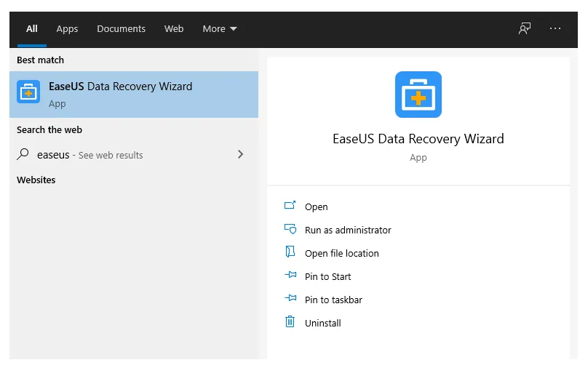Screen dimensions: 588x373
Task: Click the pin icon beside Pin to taskbar
Action: coord(290,298)
